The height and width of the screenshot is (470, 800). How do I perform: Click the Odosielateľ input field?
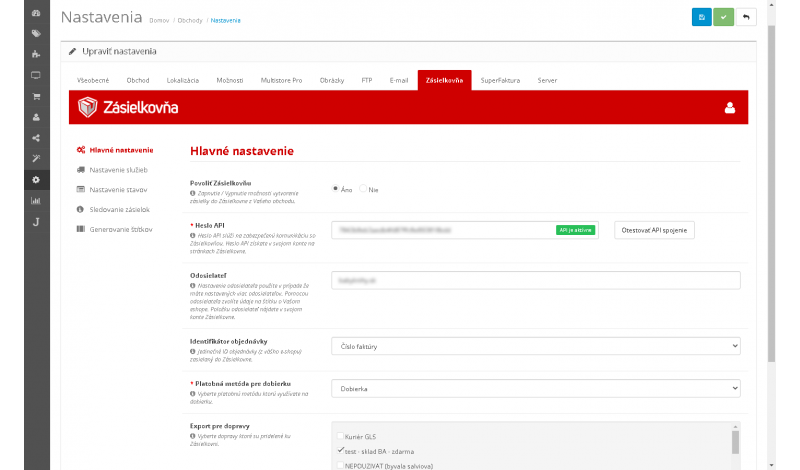pos(536,281)
